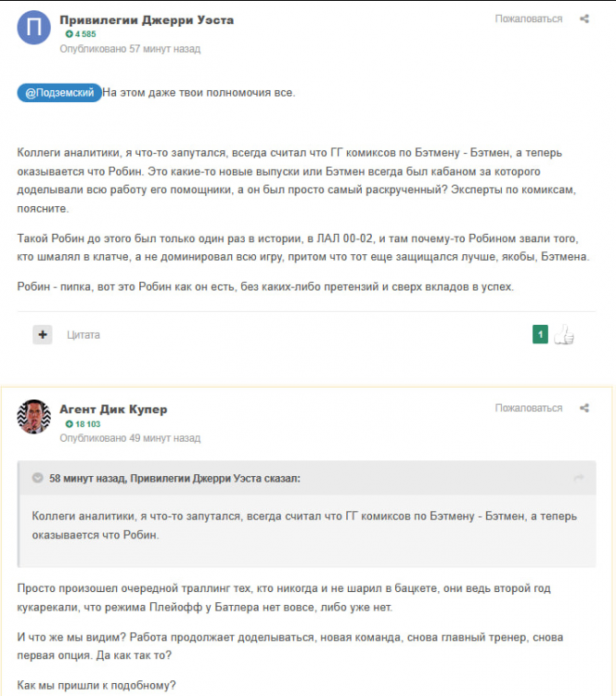Click the share icon on Агент Дик Купер's post

coord(584,407)
